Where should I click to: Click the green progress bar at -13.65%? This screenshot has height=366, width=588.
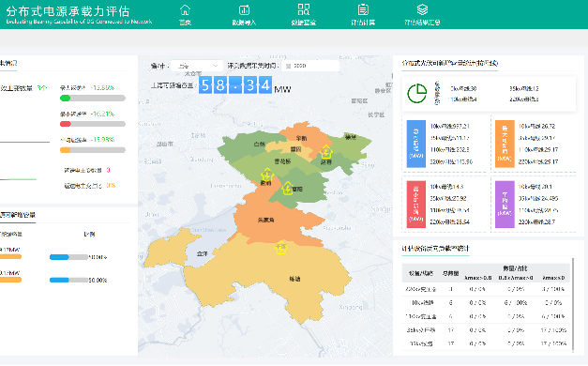[93, 98]
